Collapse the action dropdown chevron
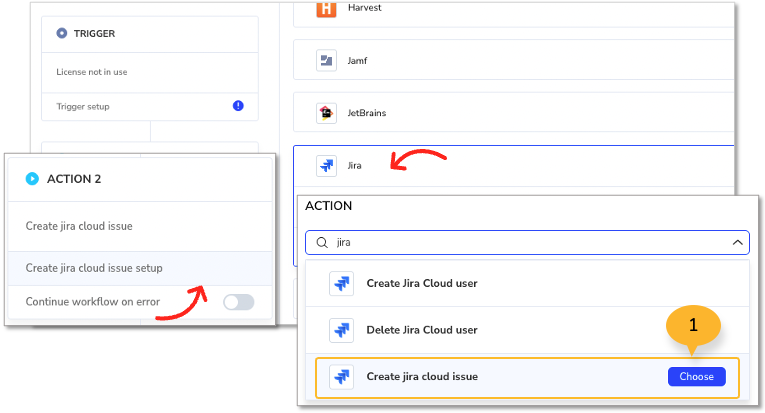 point(737,242)
